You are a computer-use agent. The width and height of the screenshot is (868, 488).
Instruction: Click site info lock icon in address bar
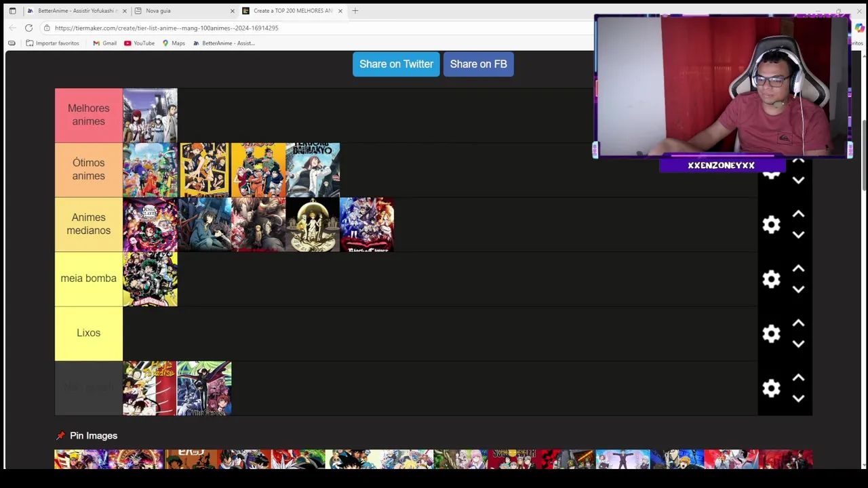coord(46,28)
